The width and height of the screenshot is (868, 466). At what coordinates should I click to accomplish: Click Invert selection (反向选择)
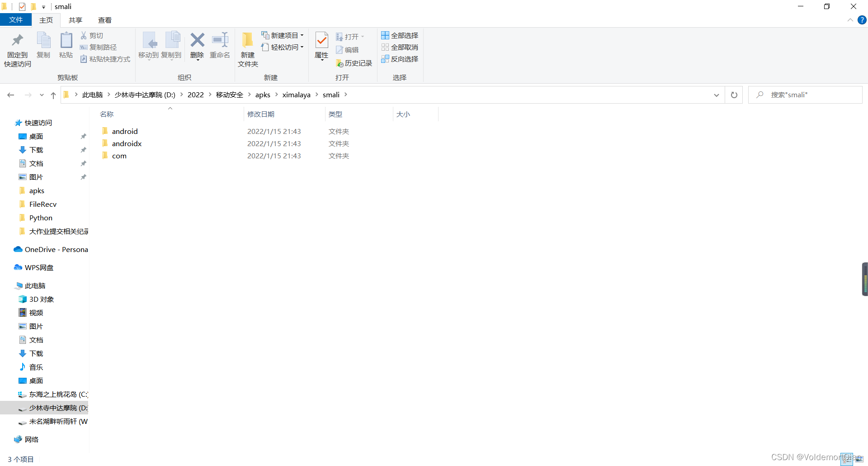click(400, 59)
